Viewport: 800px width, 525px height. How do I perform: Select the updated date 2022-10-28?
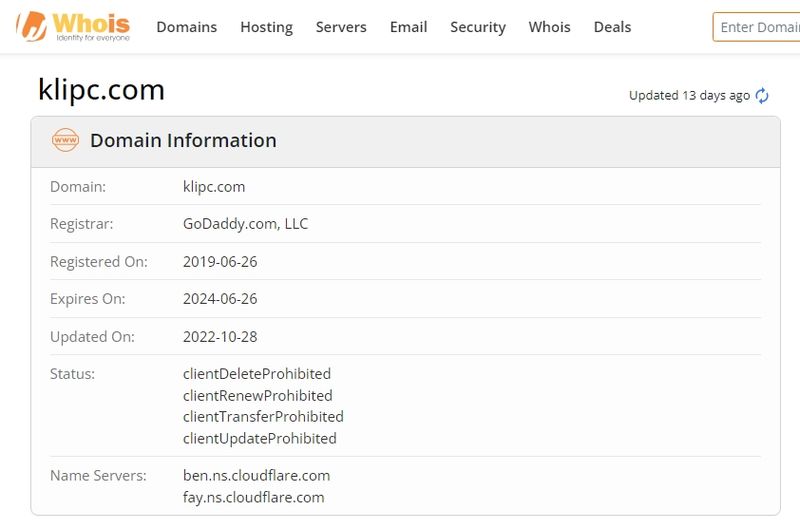pos(220,337)
